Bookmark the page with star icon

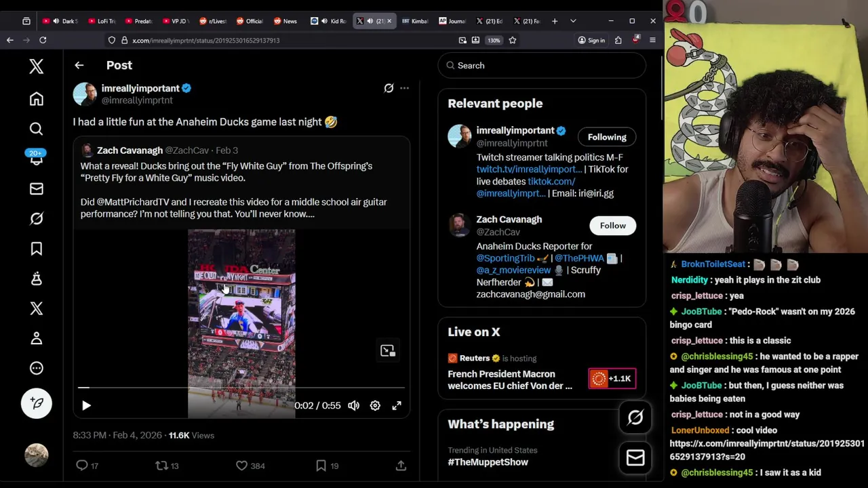[513, 40]
